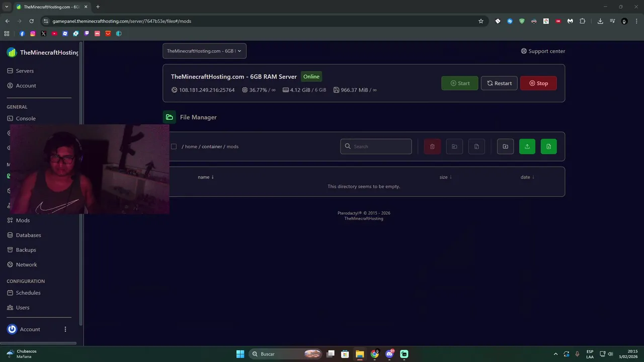Open Chrome downloads
The width and height of the screenshot is (644, 362).
point(600,21)
